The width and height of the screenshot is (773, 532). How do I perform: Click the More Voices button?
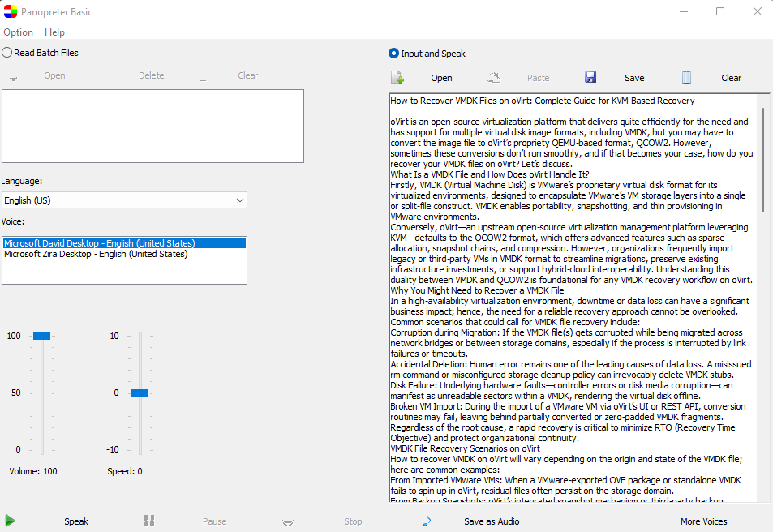point(703,521)
